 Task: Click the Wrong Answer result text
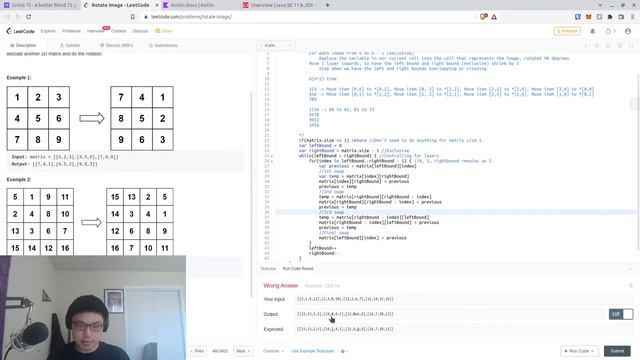click(x=281, y=285)
